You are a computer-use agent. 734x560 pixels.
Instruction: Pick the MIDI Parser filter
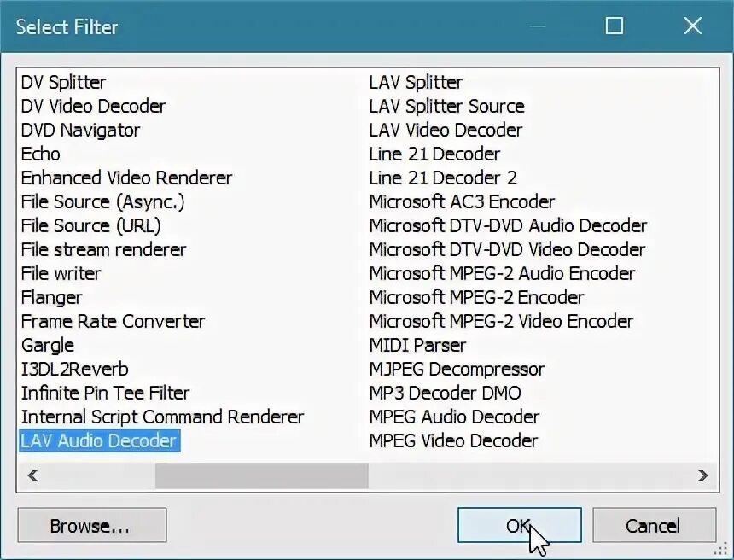tap(417, 345)
